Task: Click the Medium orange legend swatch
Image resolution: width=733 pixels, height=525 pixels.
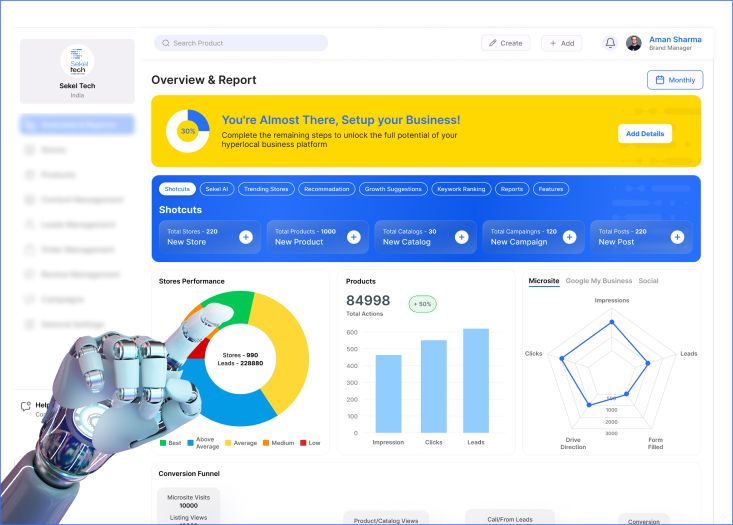Action: [x=266, y=443]
